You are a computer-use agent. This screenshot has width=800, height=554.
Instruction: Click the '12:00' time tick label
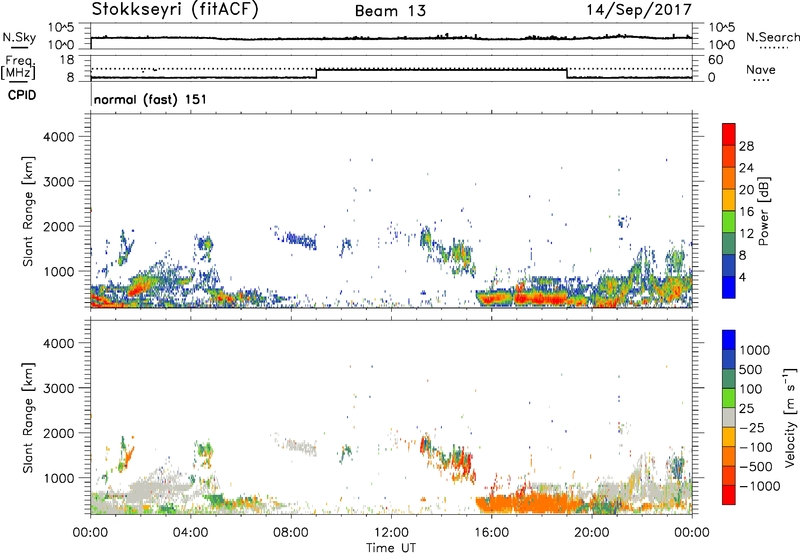(391, 533)
